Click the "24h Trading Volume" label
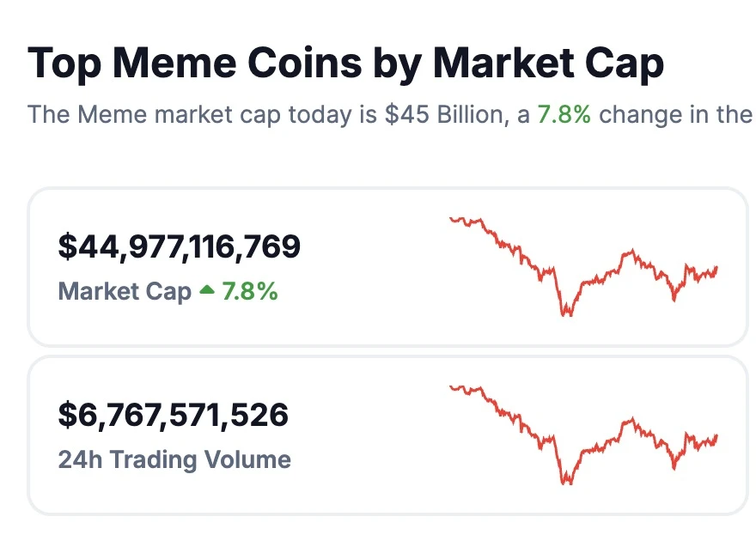Image resolution: width=756 pixels, height=541 pixels. click(x=174, y=459)
